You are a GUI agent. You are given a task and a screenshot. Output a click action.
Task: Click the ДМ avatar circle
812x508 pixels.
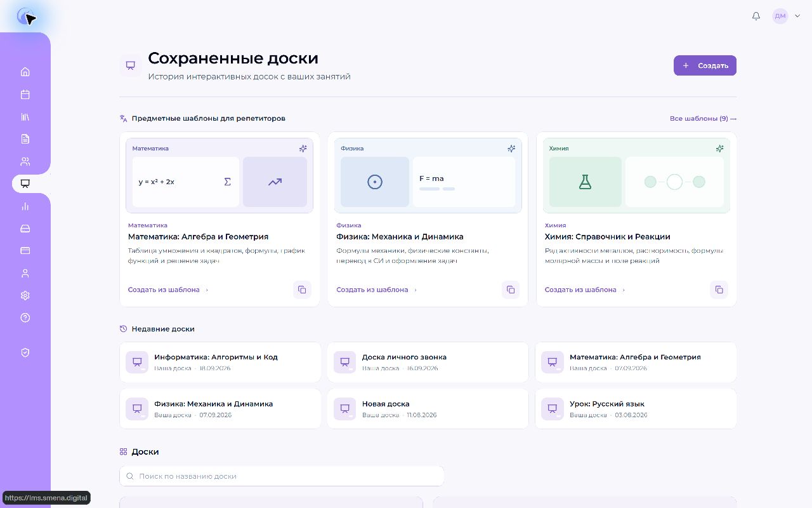pyautogui.click(x=780, y=17)
